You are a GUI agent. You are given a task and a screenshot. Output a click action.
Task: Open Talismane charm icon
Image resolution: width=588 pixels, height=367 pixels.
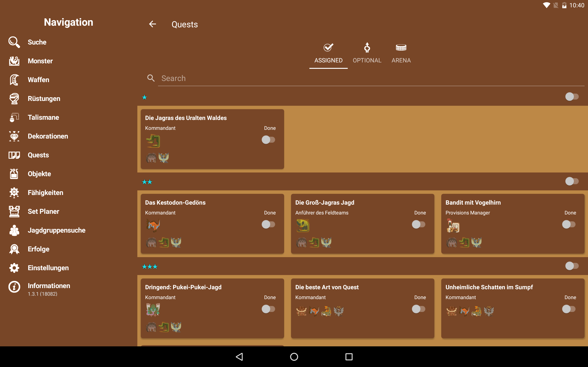[x=14, y=117]
